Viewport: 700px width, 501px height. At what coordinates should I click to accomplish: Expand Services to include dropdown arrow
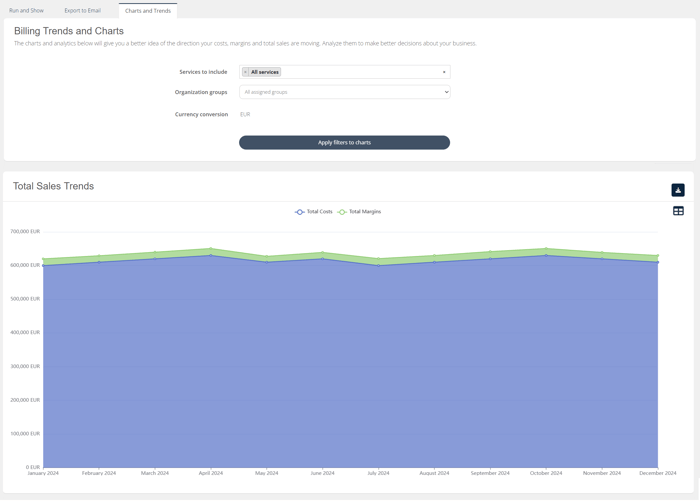coord(444,72)
